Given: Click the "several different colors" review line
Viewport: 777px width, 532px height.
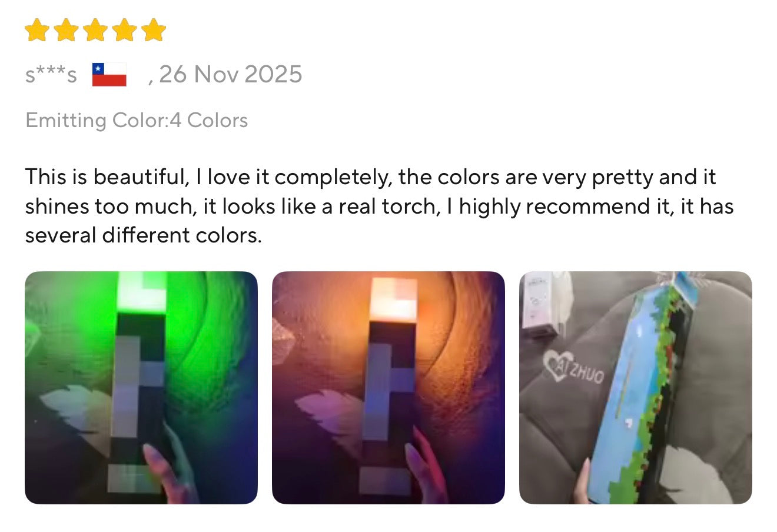Looking at the screenshot, I should [143, 235].
